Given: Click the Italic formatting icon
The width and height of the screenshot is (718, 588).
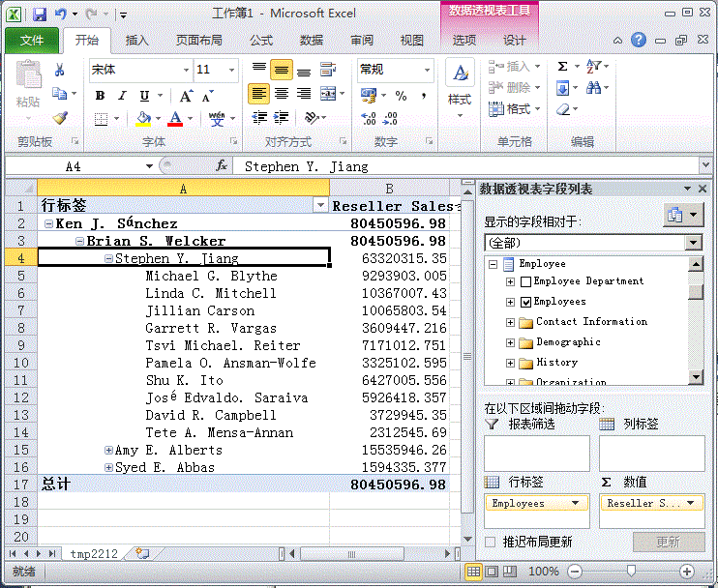Looking at the screenshot, I should (122, 96).
